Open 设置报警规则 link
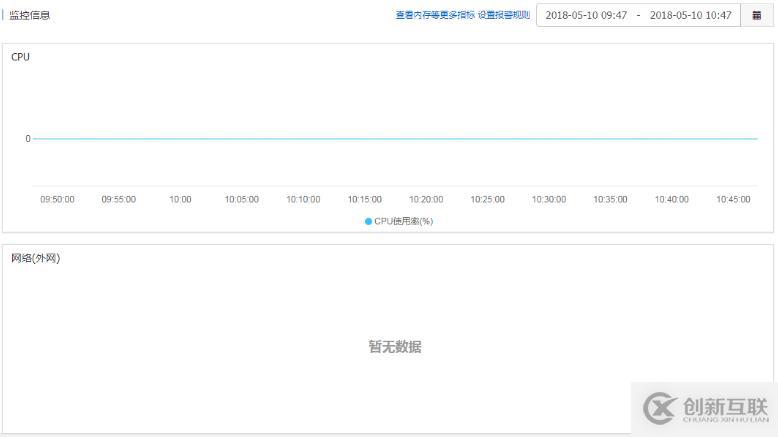The image size is (778, 437). 504,16
